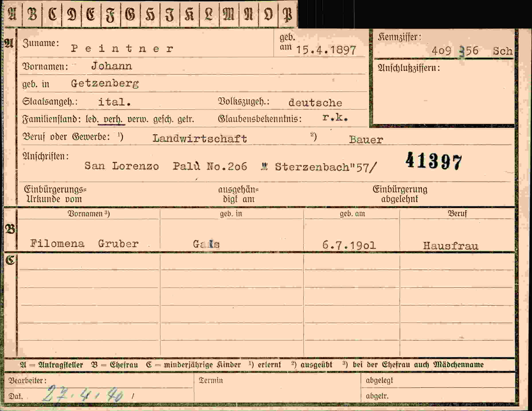Click the "Vornamen 3)" column header
This screenshot has height=411, width=532.
89,214
